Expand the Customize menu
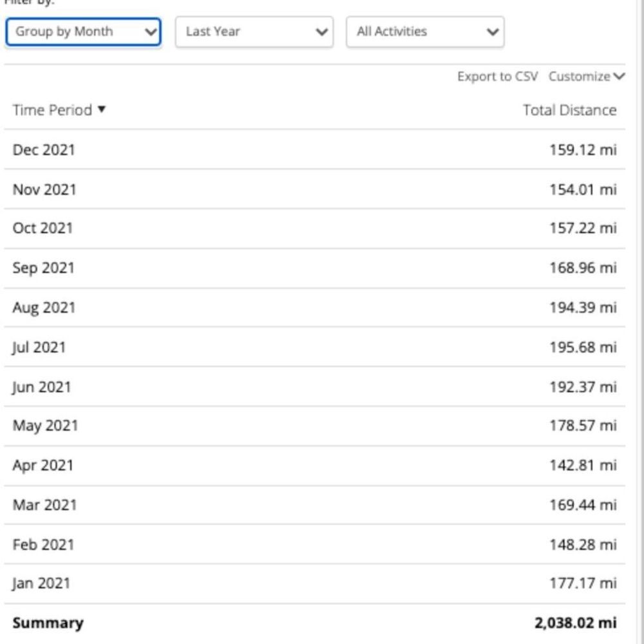This screenshot has height=644, width=644. tap(587, 77)
